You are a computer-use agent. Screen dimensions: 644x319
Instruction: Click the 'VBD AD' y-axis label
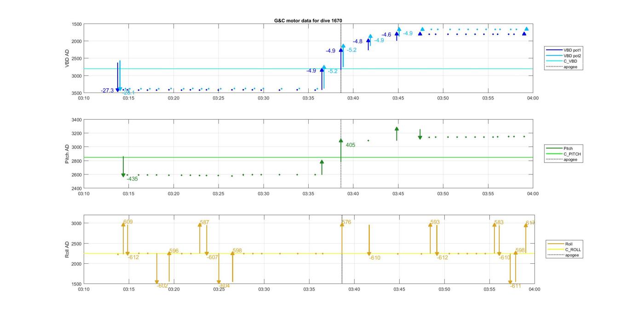click(x=67, y=58)
